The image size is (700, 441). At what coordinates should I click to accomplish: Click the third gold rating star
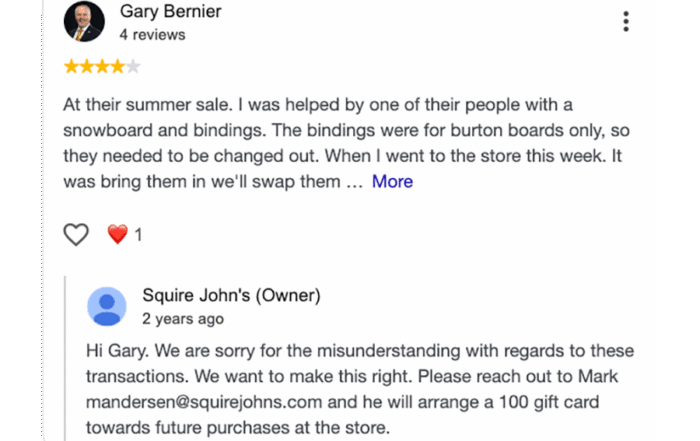[x=102, y=67]
